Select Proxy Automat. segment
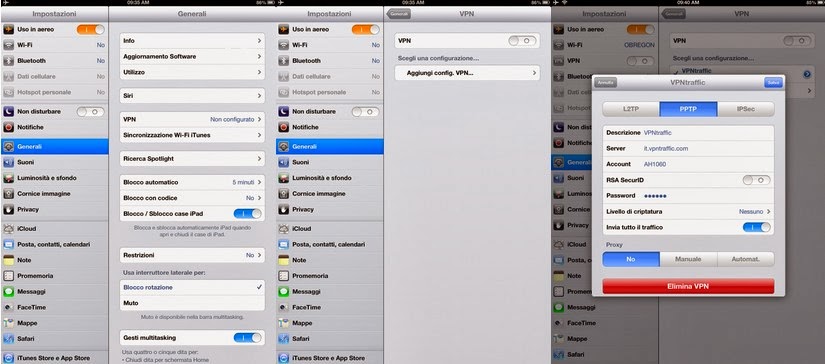 point(746,259)
